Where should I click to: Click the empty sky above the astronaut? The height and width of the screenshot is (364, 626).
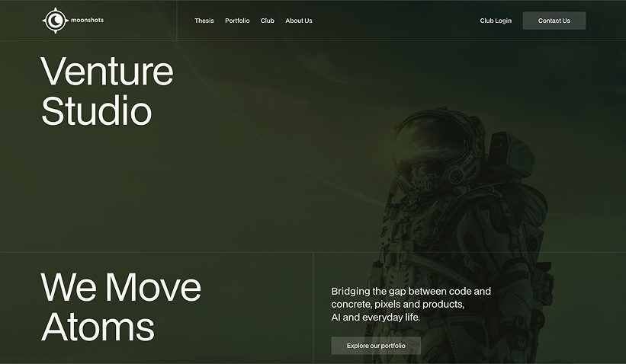(x=427, y=69)
